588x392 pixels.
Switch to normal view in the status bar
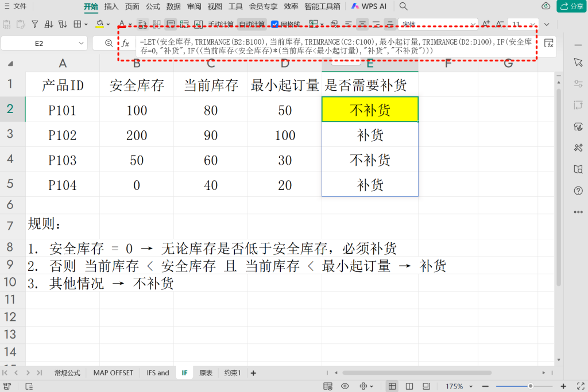pyautogui.click(x=392, y=386)
